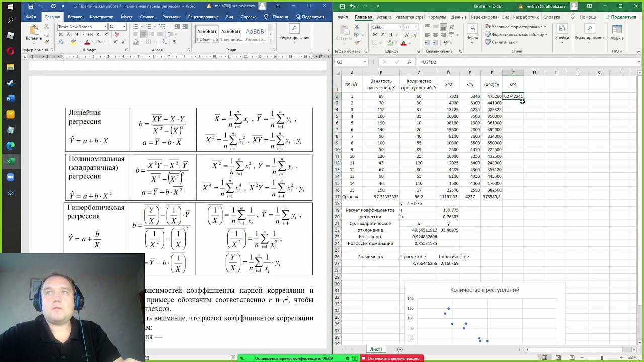Click Excel formula bar with =D2*D2
644x362 pixels.
(528, 62)
